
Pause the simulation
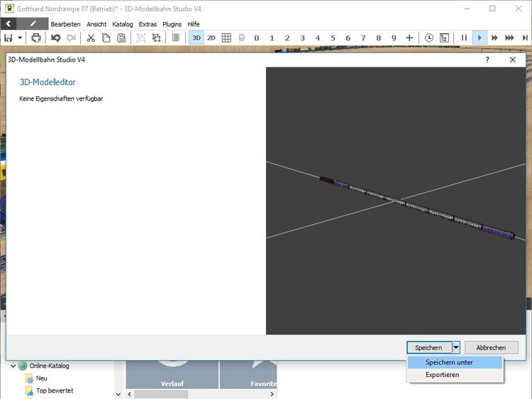coord(464,38)
